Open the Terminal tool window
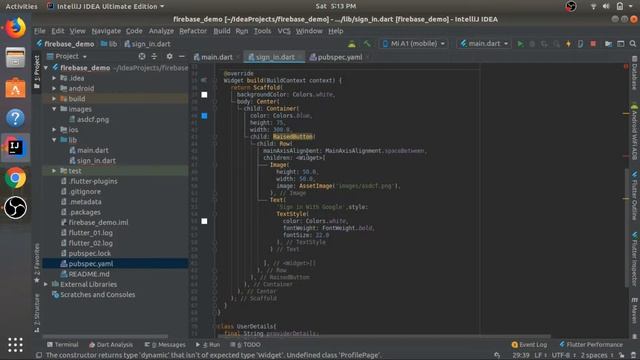Screen dimensions: 640x360 62,345
